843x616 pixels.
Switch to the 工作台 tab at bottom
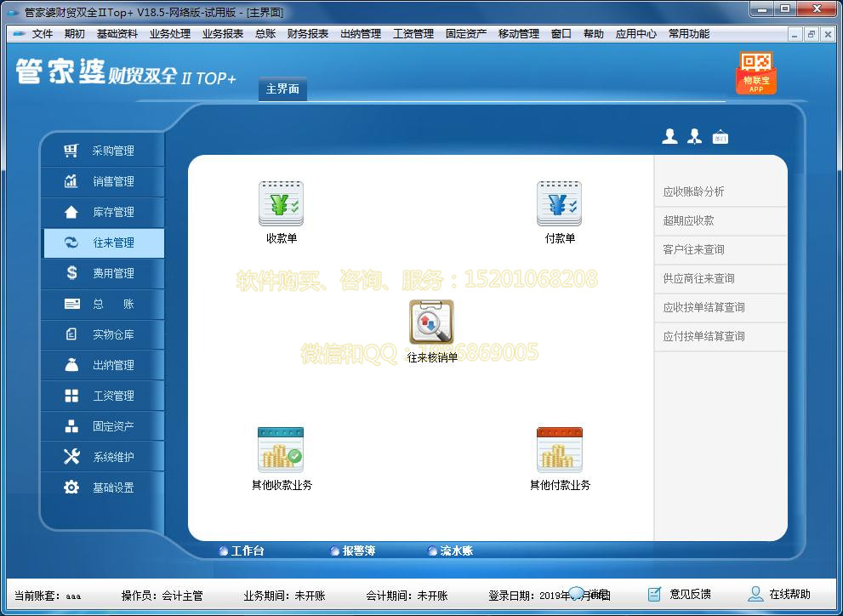coord(246,550)
